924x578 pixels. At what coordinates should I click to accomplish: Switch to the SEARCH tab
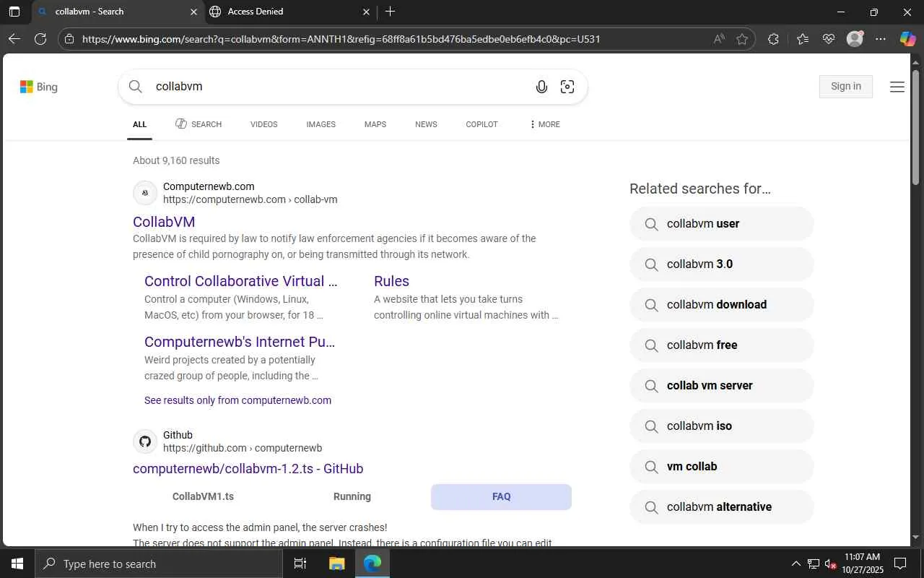point(199,124)
